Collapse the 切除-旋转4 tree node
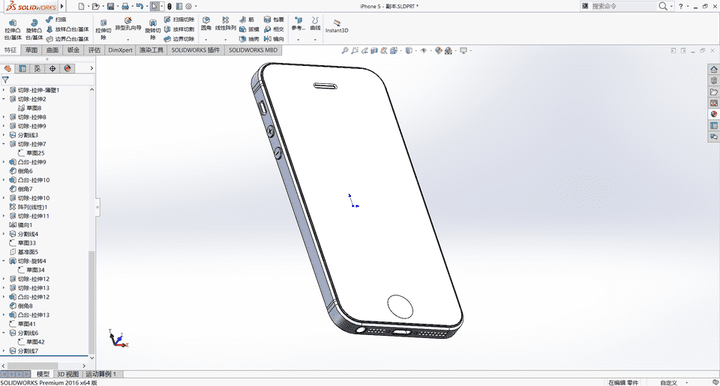 tap(4, 261)
